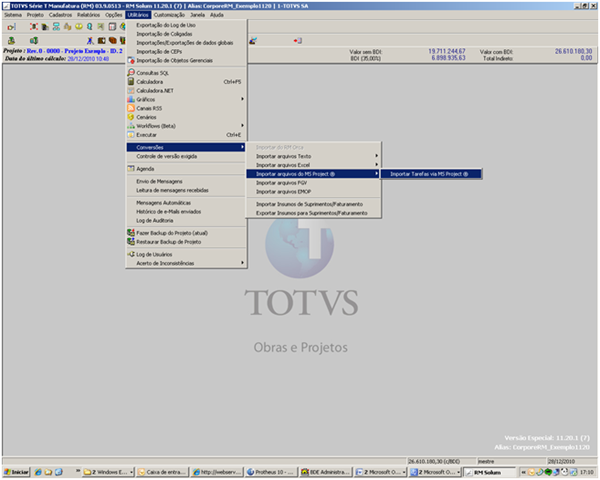Choose Exportar Insumos para Suprimentos/Faturamento
Viewport: 600px width, 480px height.
click(313, 213)
